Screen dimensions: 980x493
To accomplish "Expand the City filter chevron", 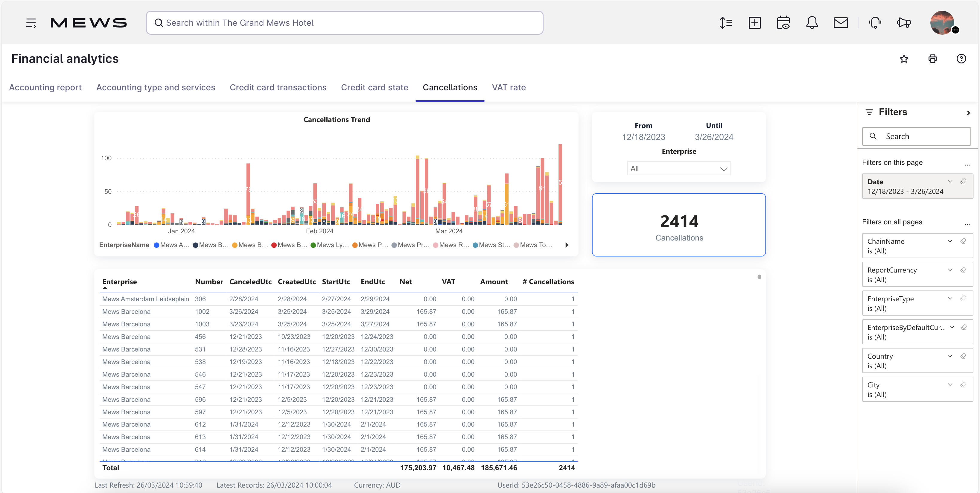I will [950, 385].
